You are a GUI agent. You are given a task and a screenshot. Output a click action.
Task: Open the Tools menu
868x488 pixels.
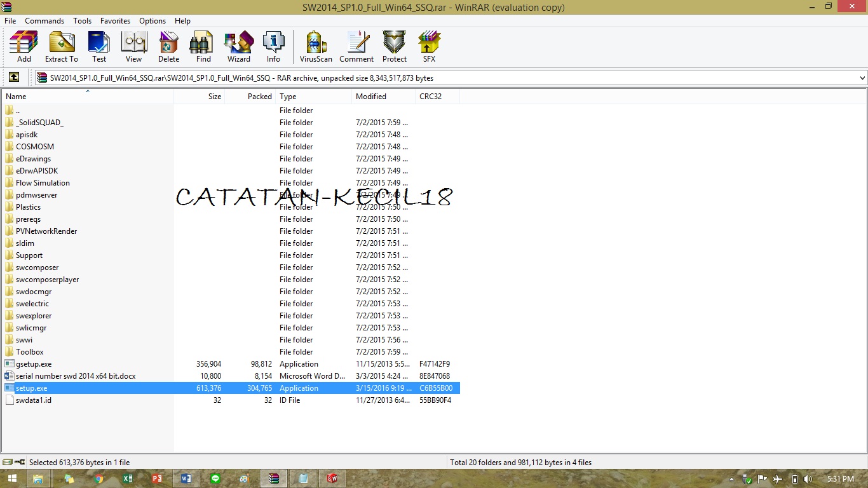(x=83, y=21)
